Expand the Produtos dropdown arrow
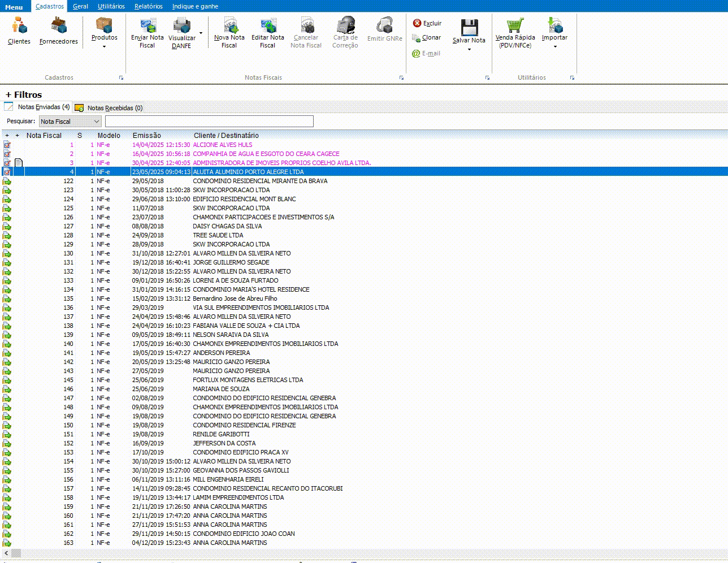728x563 pixels. coord(105,46)
